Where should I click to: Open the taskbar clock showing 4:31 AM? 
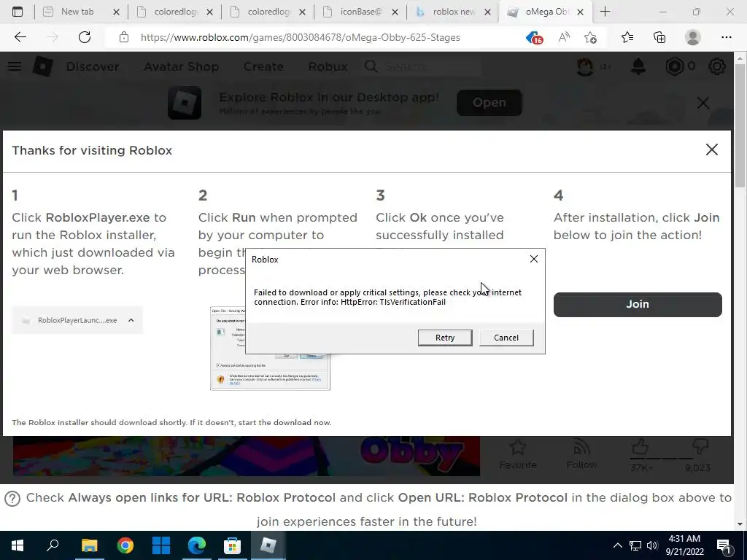(686, 545)
